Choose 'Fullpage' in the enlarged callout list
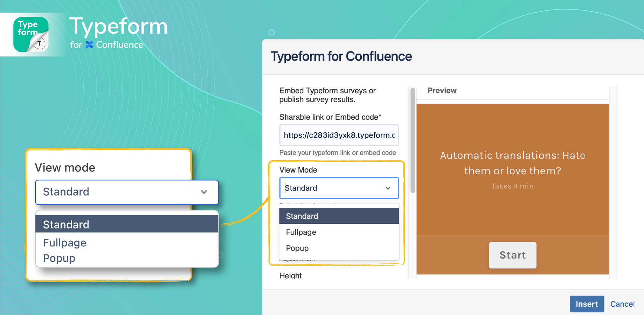Image resolution: width=644 pixels, height=315 pixels. [x=127, y=243]
